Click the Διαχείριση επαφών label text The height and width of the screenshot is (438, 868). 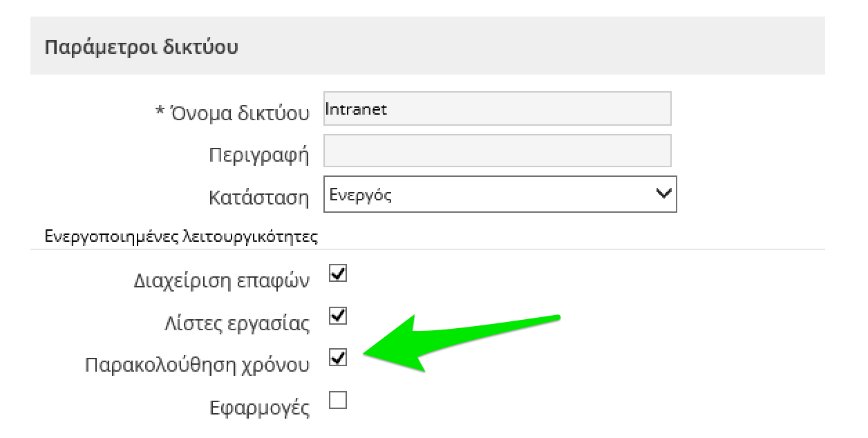221,281
